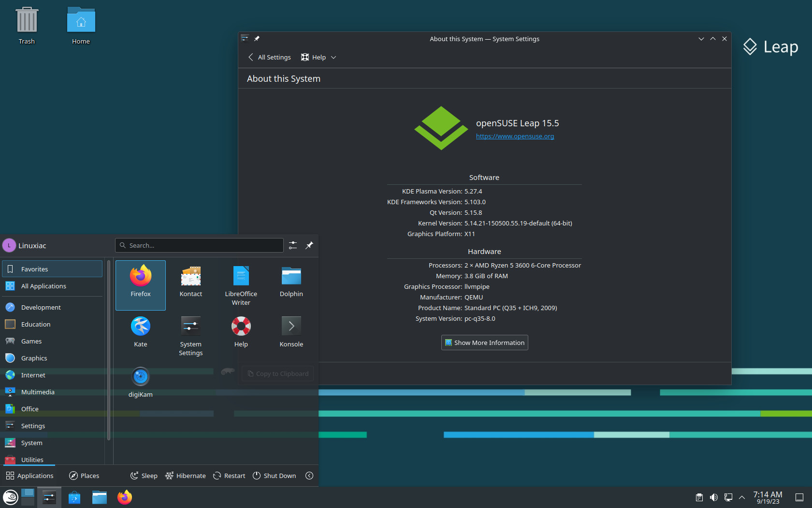This screenshot has width=812, height=508.
Task: Collapse session actions with the round arrow
Action: 309,476
